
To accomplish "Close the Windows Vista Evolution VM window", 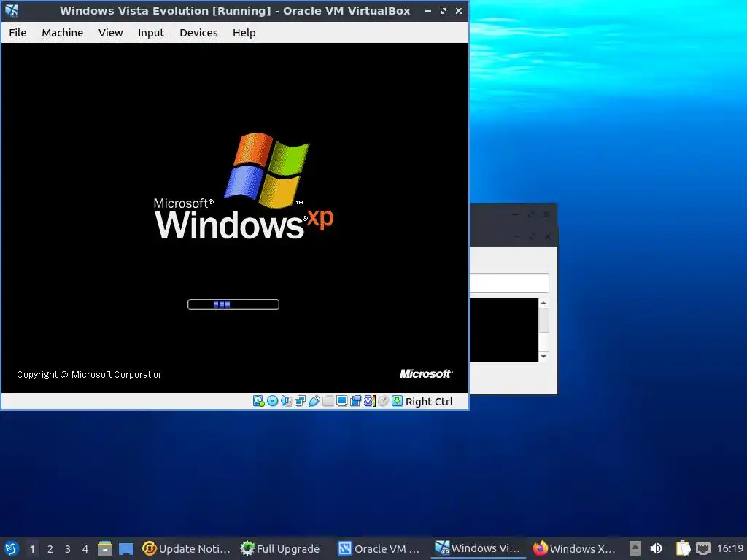I will (459, 10).
